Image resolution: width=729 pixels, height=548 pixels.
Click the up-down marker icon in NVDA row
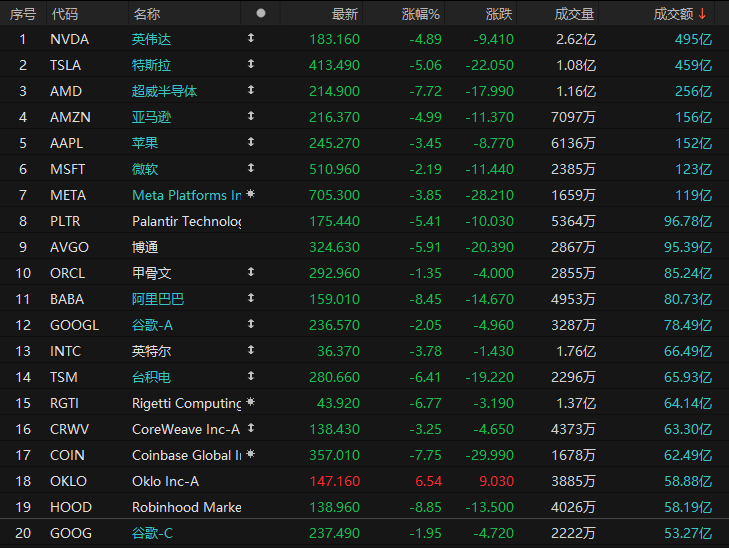[251, 38]
